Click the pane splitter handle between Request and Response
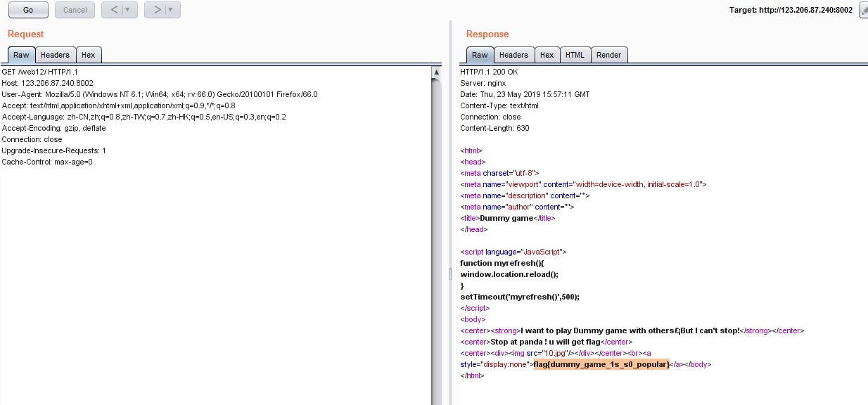This screenshot has height=405, width=868. pos(449,274)
